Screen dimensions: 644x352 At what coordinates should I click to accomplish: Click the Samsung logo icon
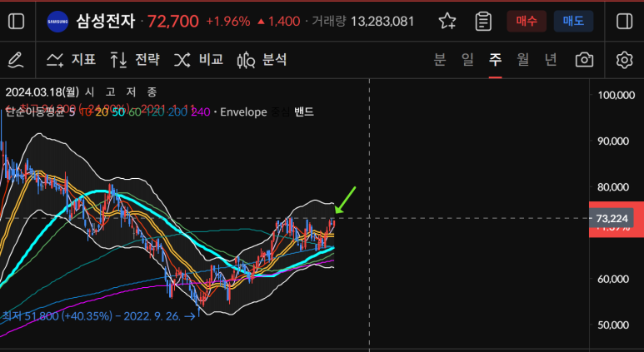tap(57, 22)
